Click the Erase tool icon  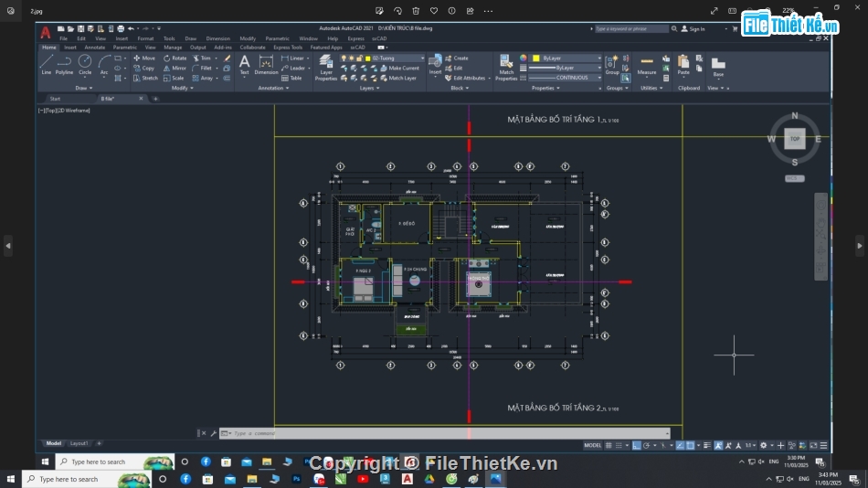[x=227, y=58]
